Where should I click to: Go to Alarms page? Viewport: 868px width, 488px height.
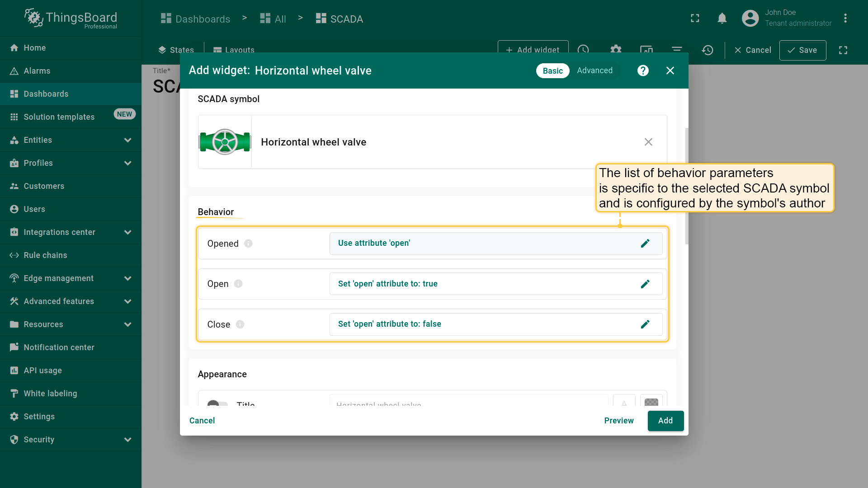37,71
